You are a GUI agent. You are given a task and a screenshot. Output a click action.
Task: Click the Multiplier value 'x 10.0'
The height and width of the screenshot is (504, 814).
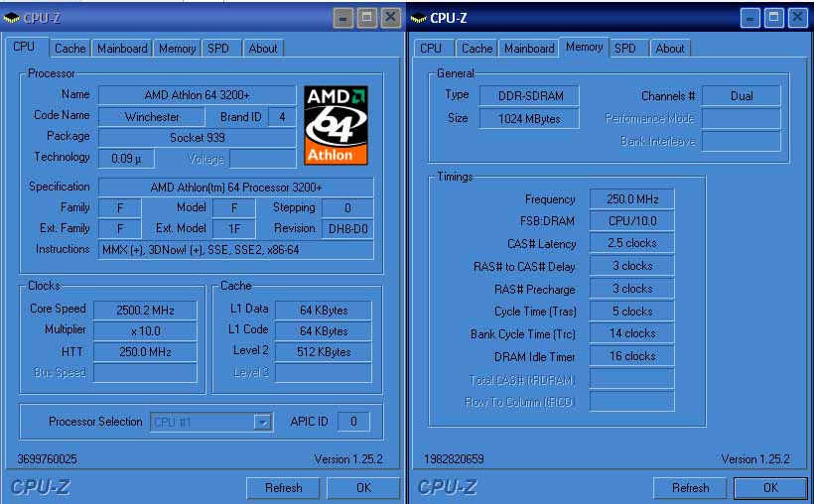pos(145,331)
